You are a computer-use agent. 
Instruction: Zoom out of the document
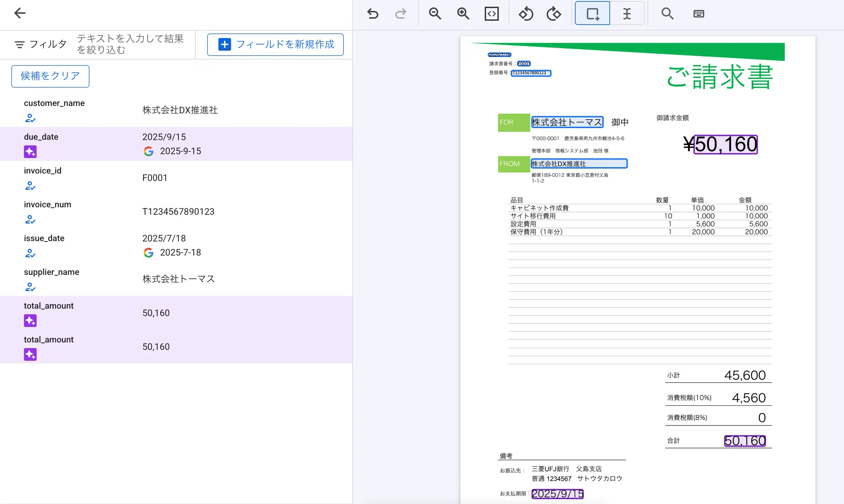435,14
